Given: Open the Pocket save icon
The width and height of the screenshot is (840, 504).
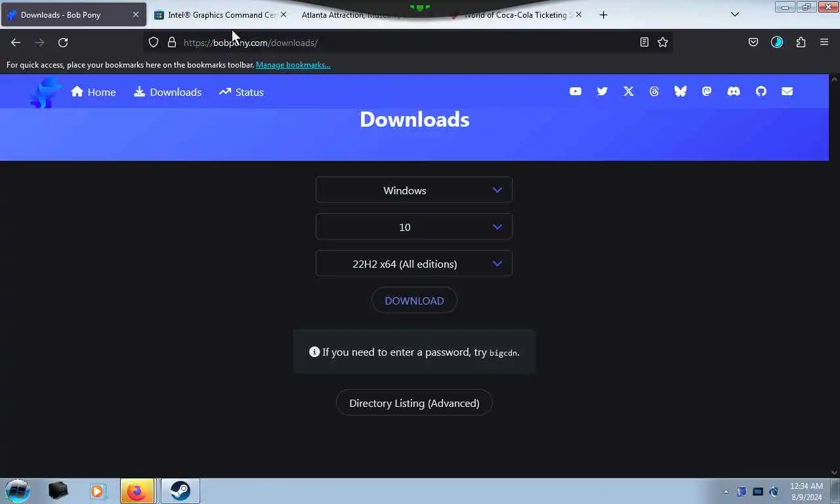Looking at the screenshot, I should [753, 43].
